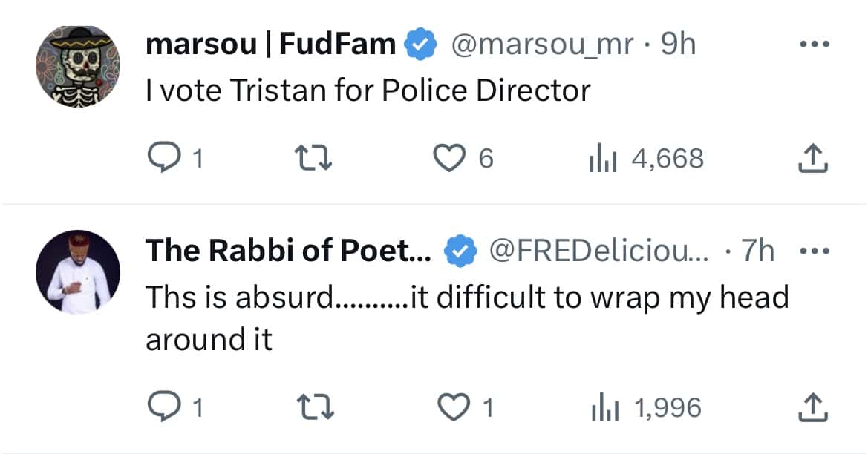Visit the @FREDeliciou... handle link
This screenshot has width=868, height=454.
tap(598, 251)
